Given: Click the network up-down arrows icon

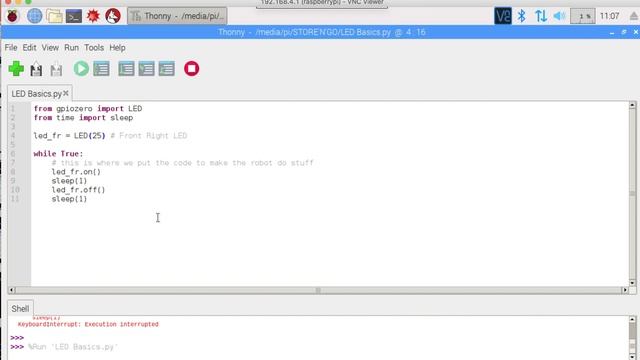Looking at the screenshot, I should [x=541, y=16].
